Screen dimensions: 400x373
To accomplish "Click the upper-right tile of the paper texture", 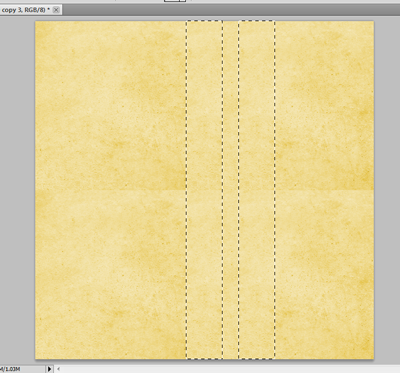I will click(x=325, y=105).
